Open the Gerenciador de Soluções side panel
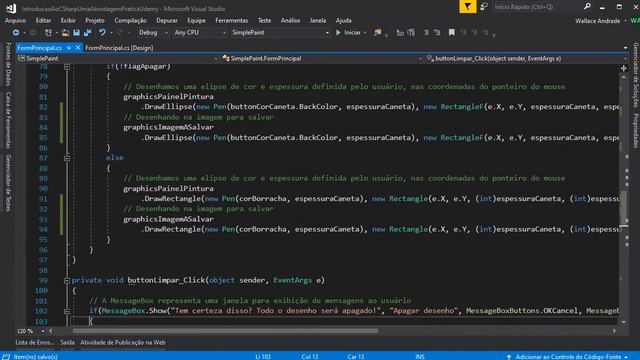Image resolution: width=640 pixels, height=360 pixels. pyautogui.click(x=636, y=75)
